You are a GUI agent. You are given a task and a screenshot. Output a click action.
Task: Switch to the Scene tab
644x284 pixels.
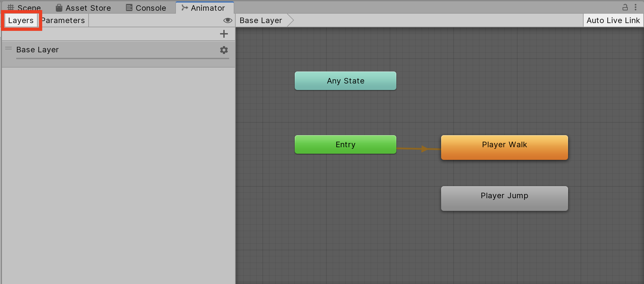point(24,8)
